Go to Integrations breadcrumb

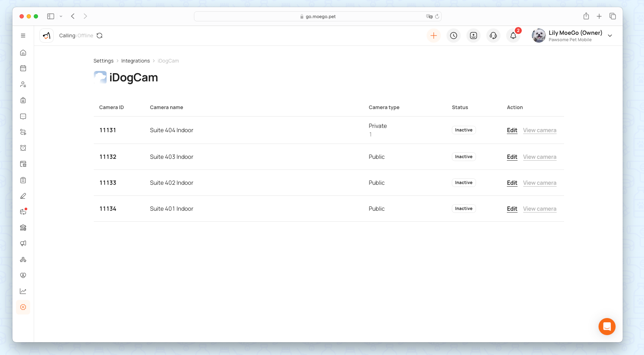(136, 61)
